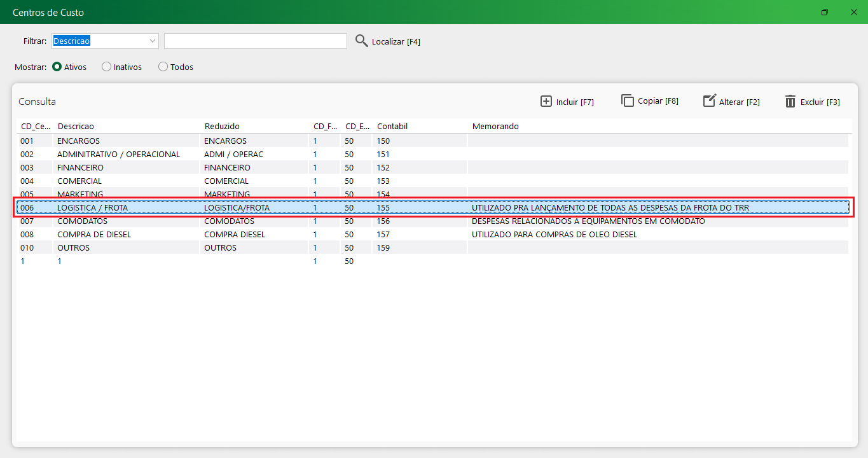
Task: Choose the Todos radio option
Action: [163, 67]
